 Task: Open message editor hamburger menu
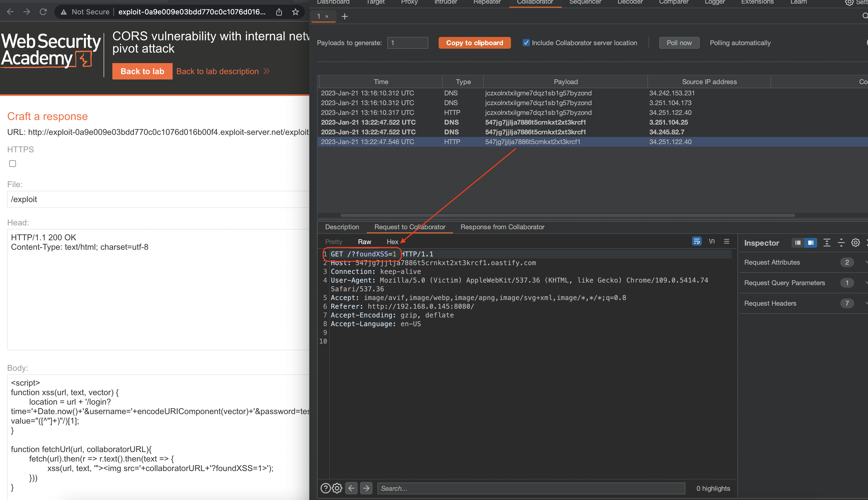click(x=726, y=242)
